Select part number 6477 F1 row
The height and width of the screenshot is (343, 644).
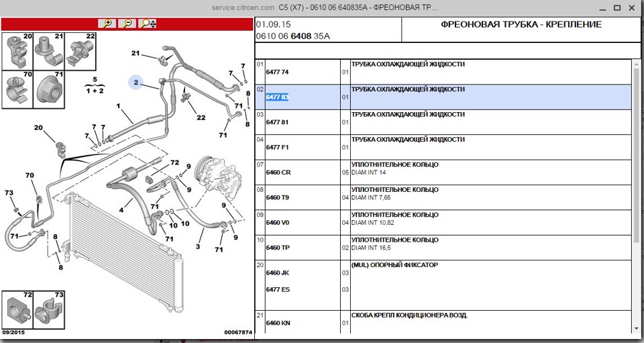[443, 147]
